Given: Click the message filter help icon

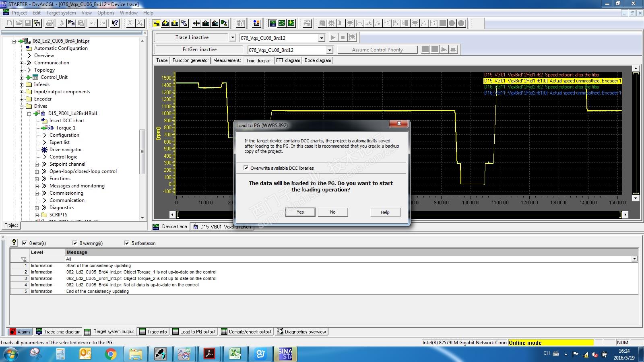Looking at the screenshot, I should [14, 242].
